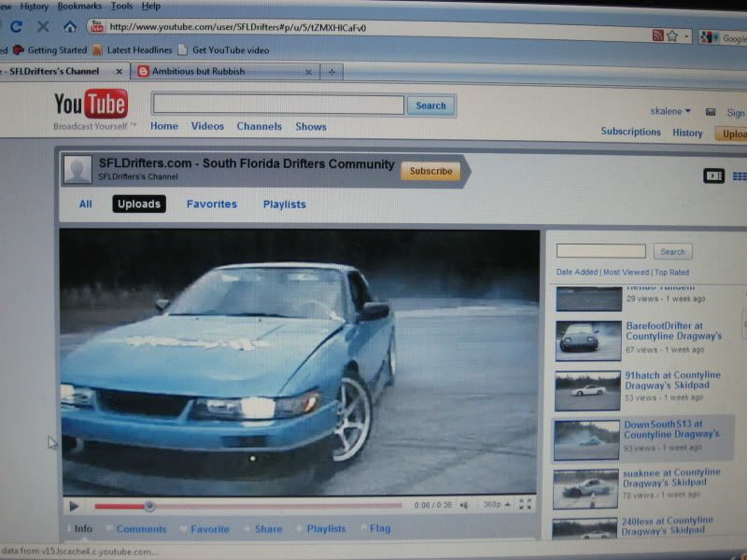Flag the video using the Flag button
The height and width of the screenshot is (560, 747).
pyautogui.click(x=380, y=528)
